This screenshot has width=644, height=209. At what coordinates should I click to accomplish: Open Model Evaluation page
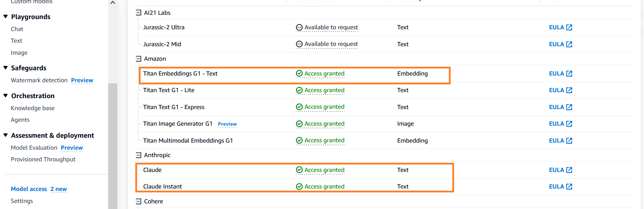34,148
